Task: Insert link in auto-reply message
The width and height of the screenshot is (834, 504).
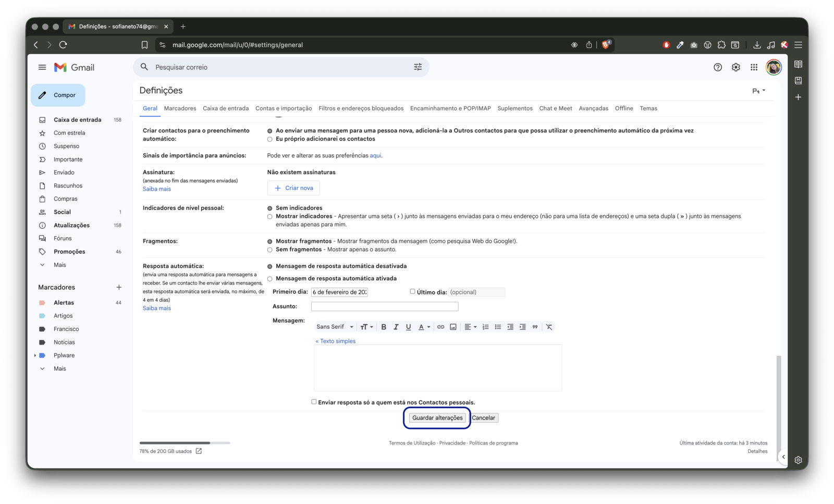Action: click(440, 327)
